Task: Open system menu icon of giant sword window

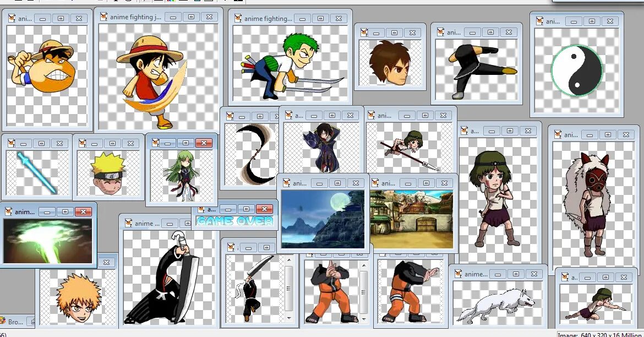Action: [129, 223]
